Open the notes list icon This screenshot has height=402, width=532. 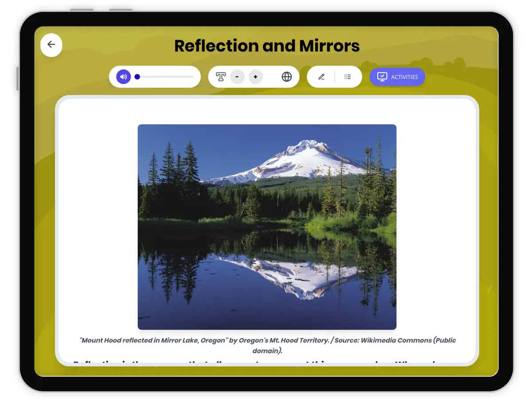pos(348,76)
